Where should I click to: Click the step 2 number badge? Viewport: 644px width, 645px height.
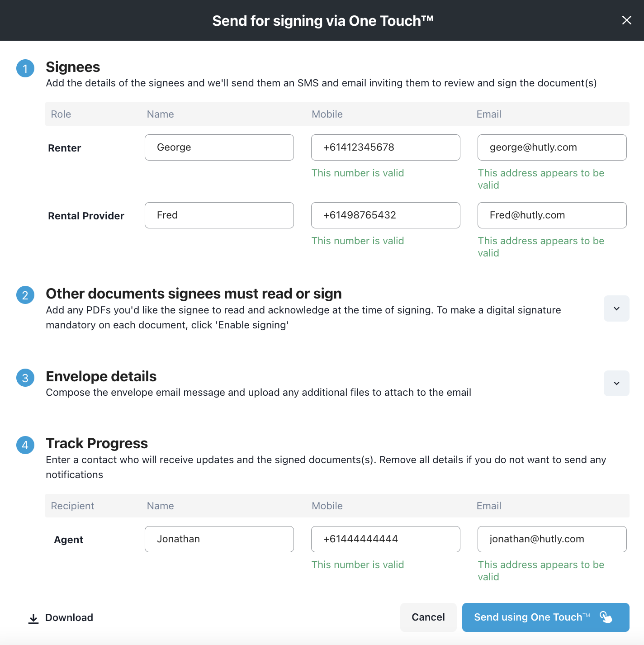(x=25, y=295)
